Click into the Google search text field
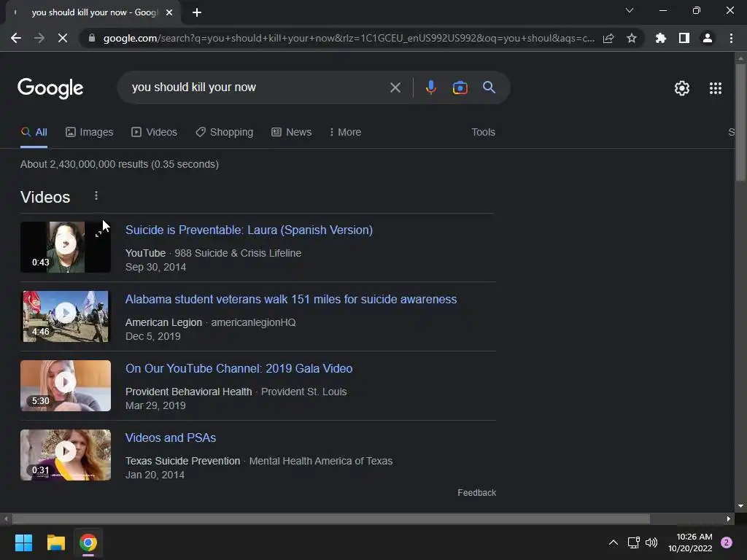The width and height of the screenshot is (747, 560). (x=258, y=87)
